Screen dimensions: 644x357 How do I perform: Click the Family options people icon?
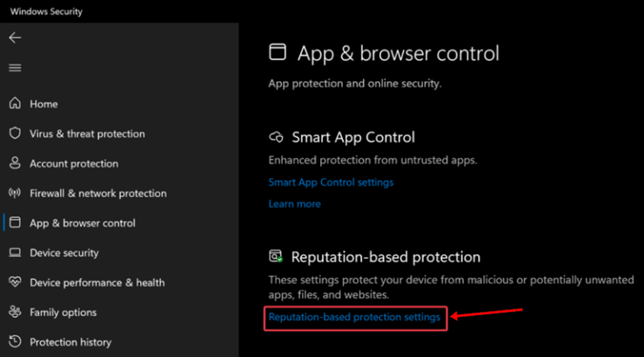tap(15, 312)
